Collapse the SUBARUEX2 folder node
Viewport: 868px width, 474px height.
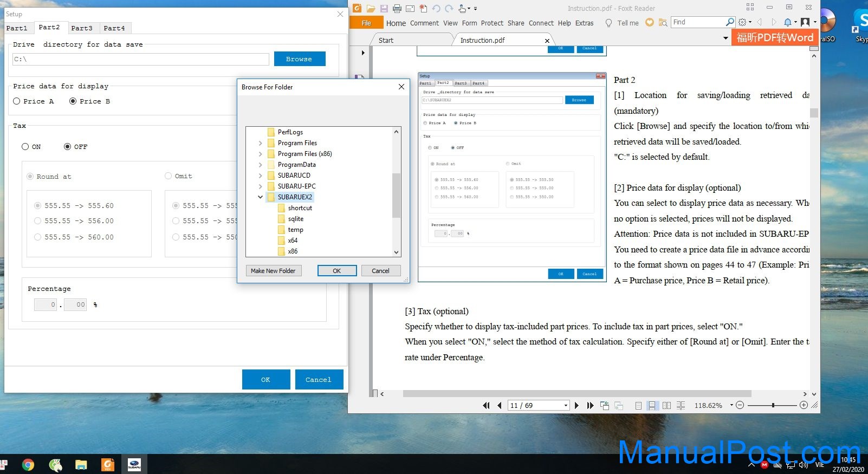tap(260, 197)
